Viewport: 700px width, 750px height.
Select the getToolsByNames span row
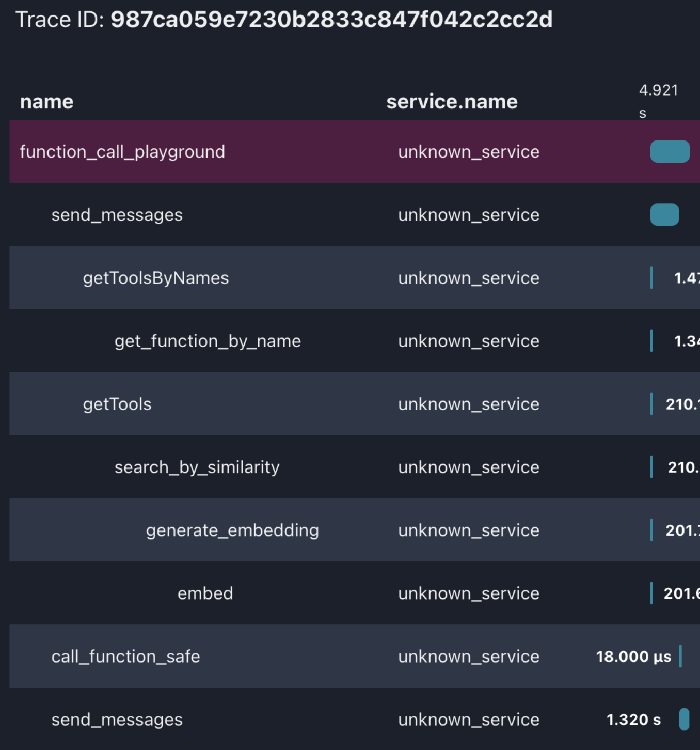pyautogui.click(x=355, y=278)
